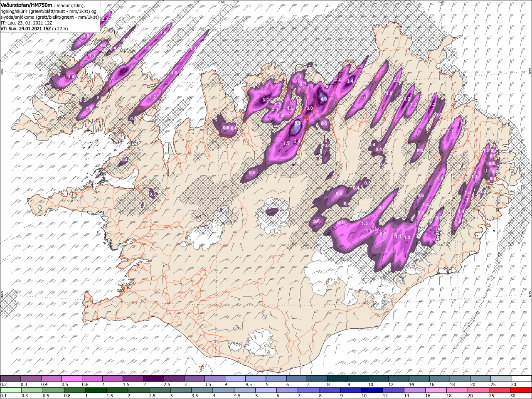This screenshot has height=399, width=532.
Task: Click the 3.0 snowfall value on the map
Action: pyautogui.click(x=310, y=108)
